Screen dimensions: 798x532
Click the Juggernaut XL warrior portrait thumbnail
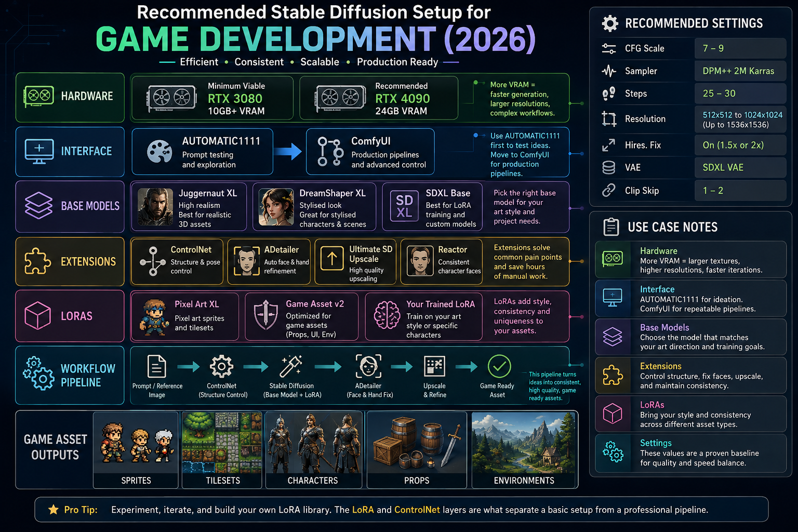tap(155, 207)
